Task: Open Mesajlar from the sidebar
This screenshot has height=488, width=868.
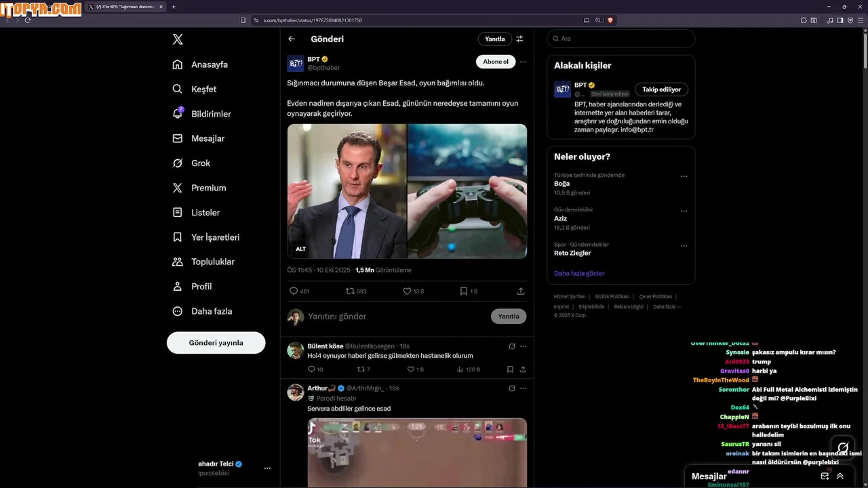Action: point(198,138)
